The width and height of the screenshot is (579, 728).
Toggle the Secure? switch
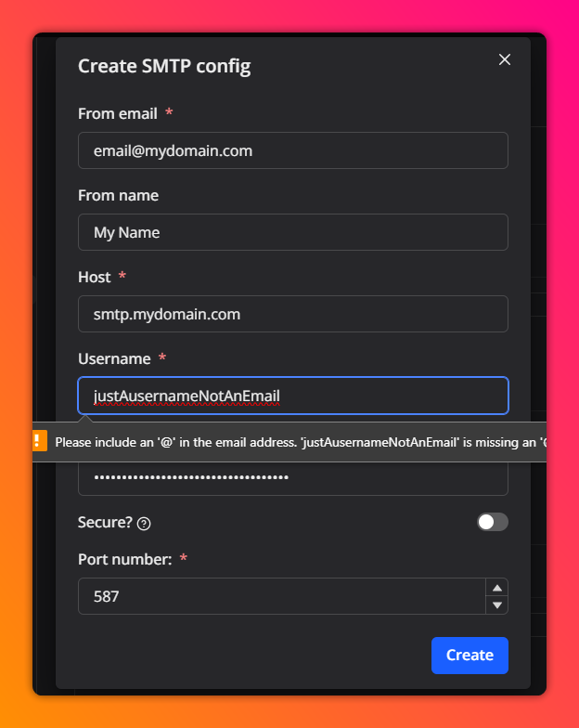492,522
